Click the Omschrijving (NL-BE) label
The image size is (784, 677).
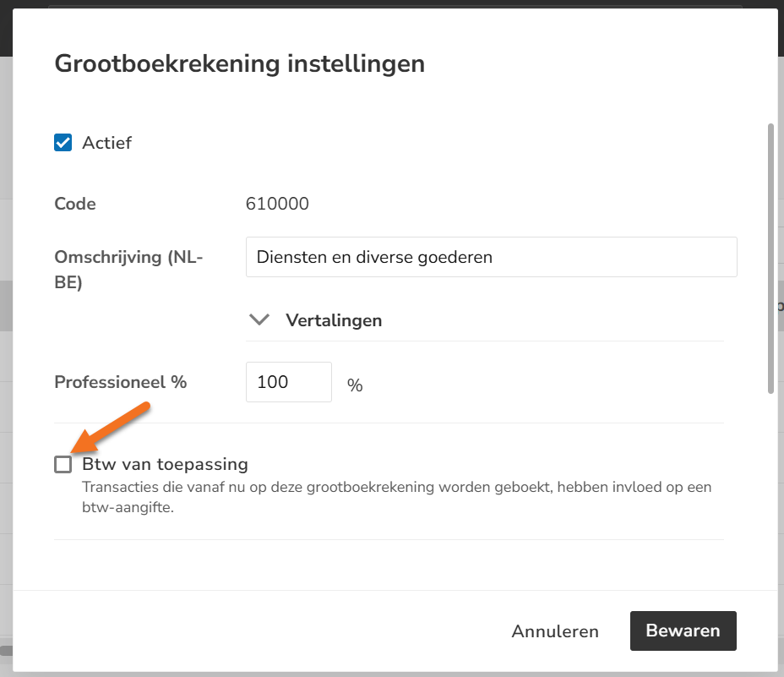128,270
